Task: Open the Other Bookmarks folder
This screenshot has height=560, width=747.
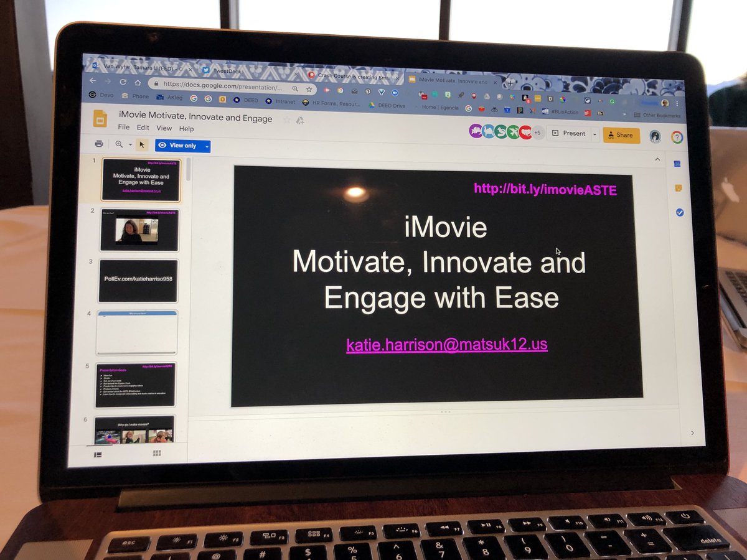Action: click(657, 115)
